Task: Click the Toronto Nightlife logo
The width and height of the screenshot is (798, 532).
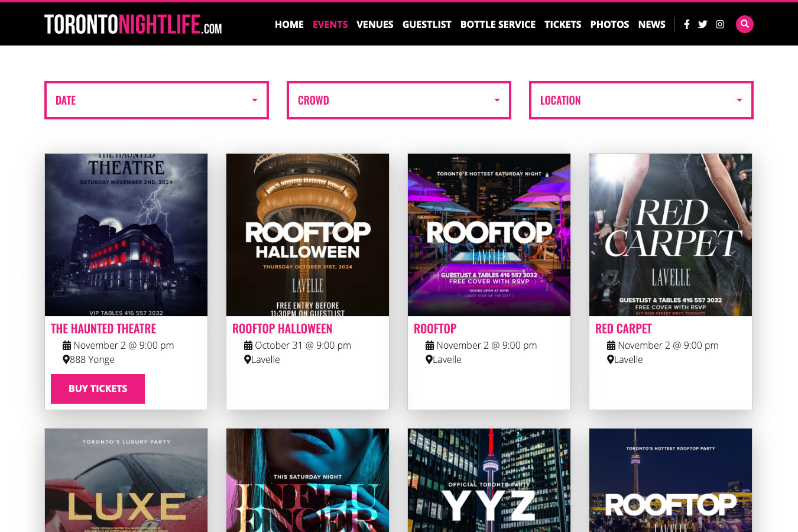Action: click(133, 24)
